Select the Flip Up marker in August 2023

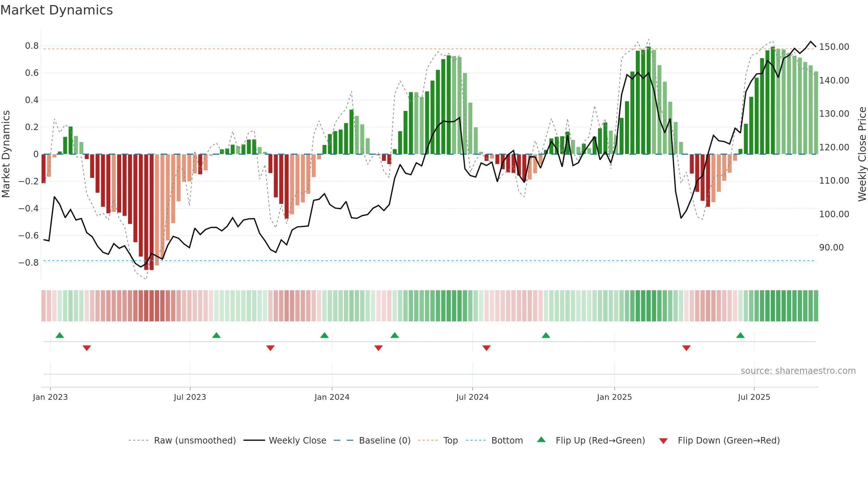point(216,335)
